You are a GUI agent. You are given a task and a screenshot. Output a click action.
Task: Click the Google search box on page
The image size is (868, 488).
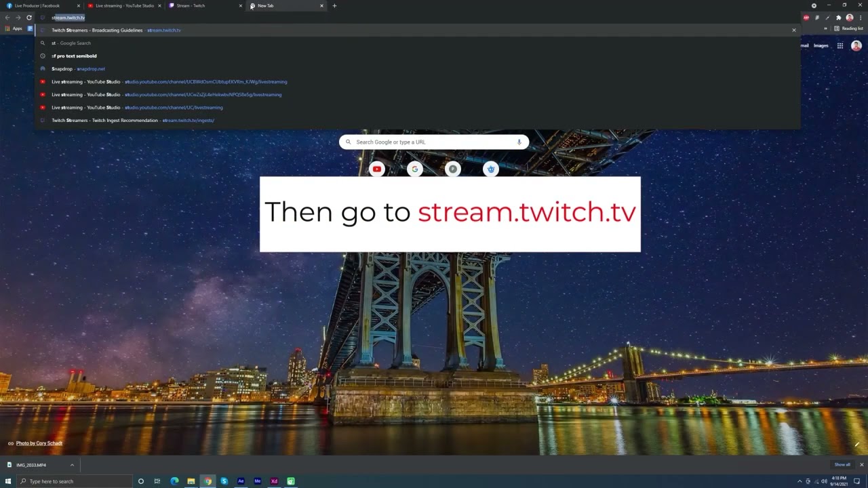click(x=434, y=142)
